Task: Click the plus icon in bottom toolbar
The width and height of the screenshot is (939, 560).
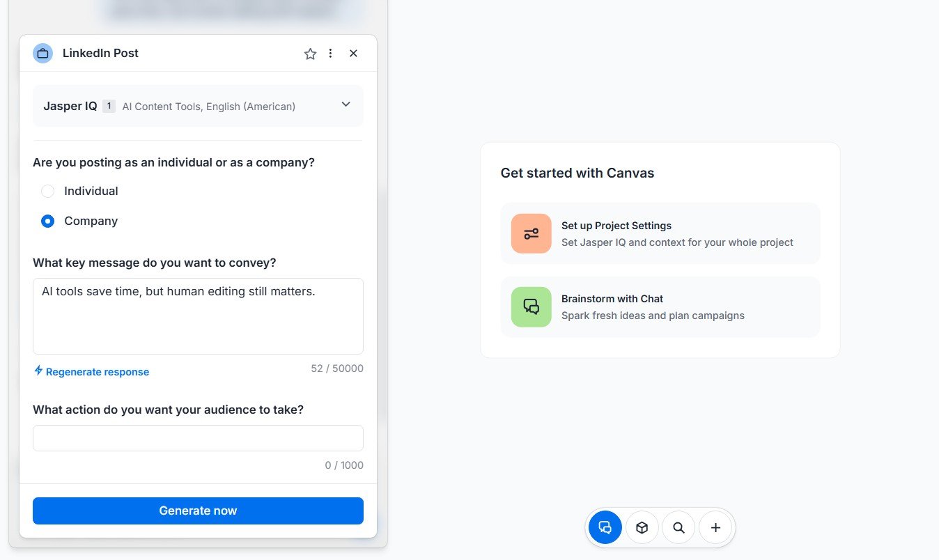Action: [x=715, y=528]
